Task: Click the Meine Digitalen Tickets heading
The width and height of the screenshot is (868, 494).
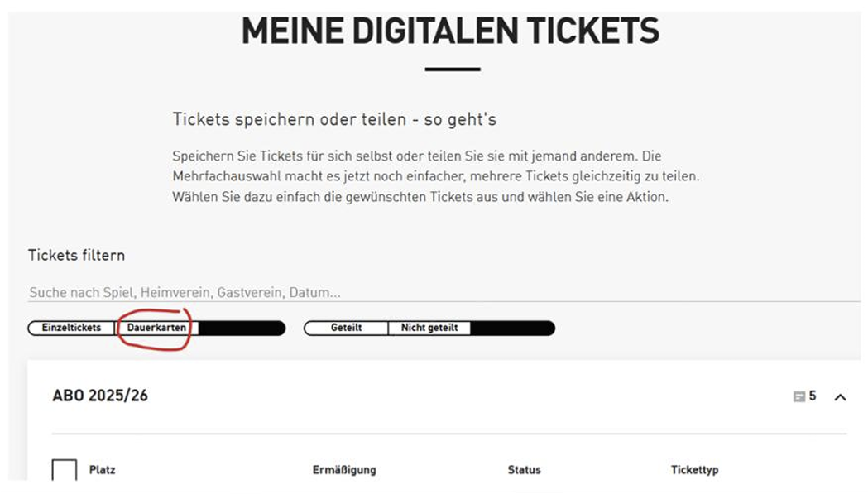Action: click(450, 31)
